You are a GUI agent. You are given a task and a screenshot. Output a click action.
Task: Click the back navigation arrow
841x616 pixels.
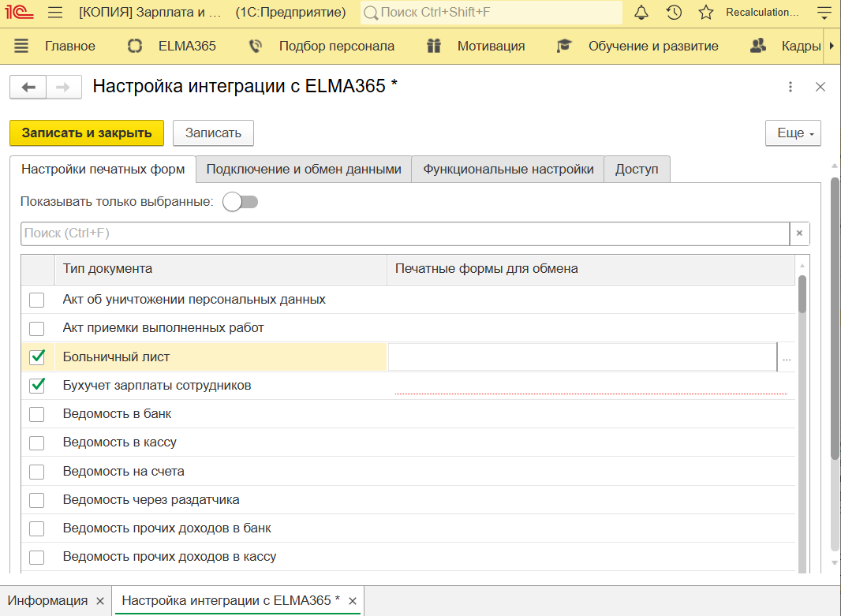pos(28,87)
